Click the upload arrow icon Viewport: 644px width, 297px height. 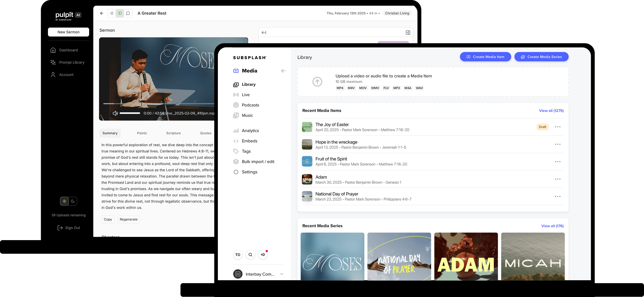(318, 81)
